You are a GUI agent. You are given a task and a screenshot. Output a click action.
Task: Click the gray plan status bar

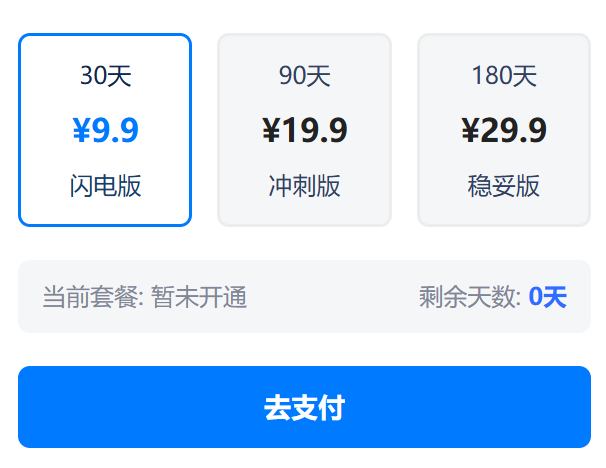tap(330, 297)
